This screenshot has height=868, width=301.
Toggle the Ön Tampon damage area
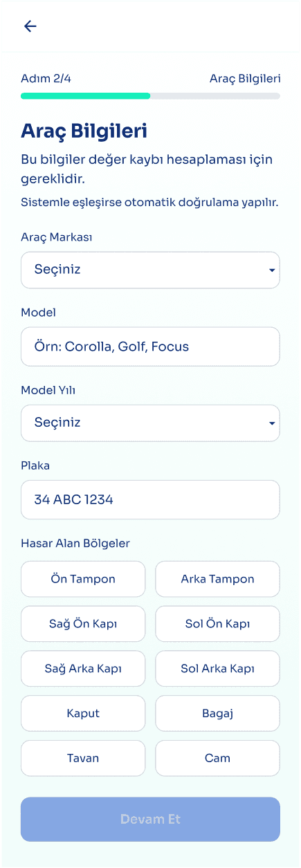pyautogui.click(x=83, y=579)
